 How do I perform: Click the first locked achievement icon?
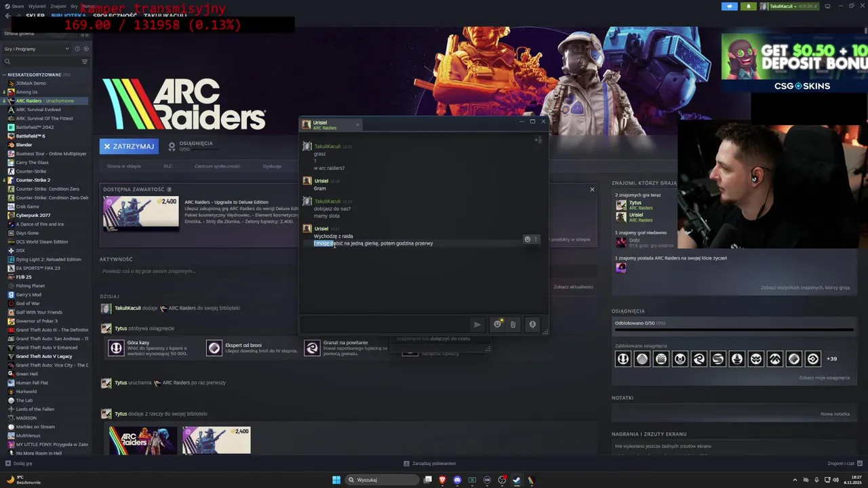(623, 359)
